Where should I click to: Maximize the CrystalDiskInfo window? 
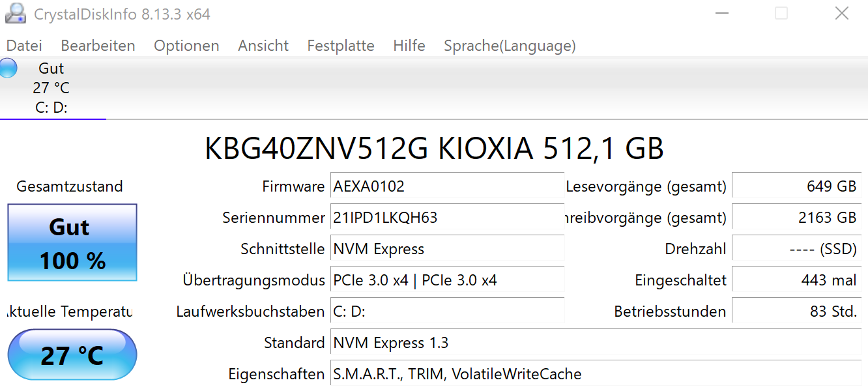781,14
